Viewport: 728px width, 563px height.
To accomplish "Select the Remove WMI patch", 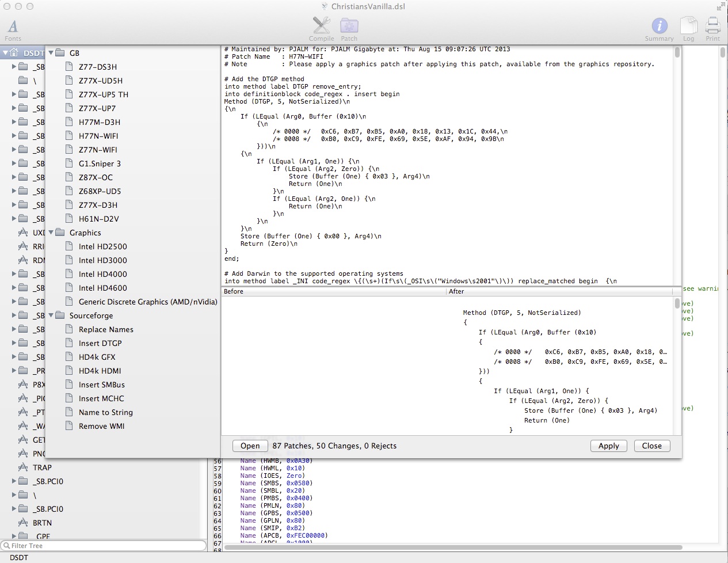I will [x=101, y=426].
